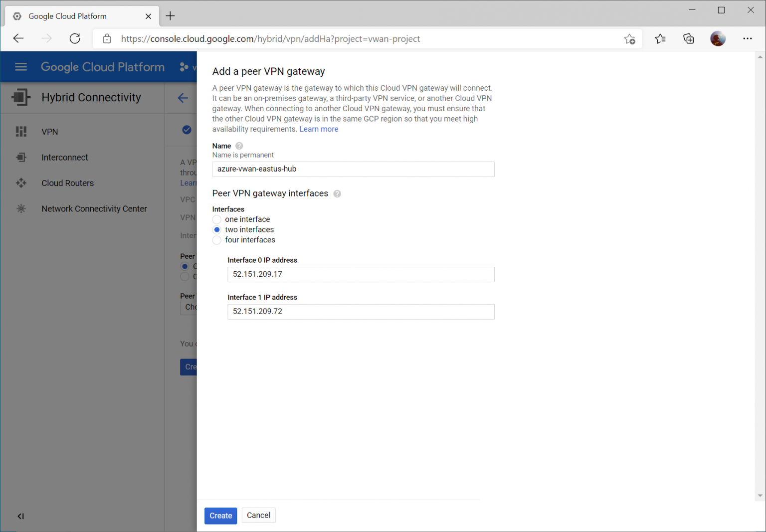The image size is (766, 532).
Task: Open Hybrid Connectivity section header
Action: (x=91, y=97)
